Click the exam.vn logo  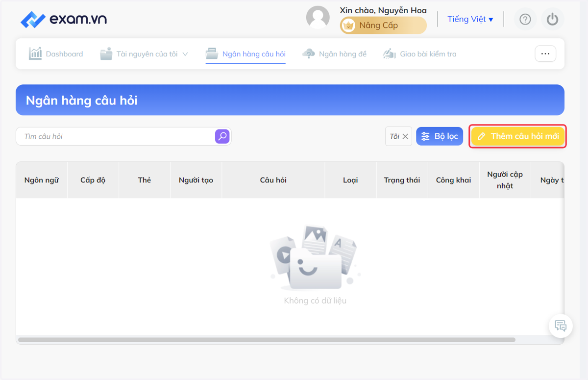tap(64, 20)
